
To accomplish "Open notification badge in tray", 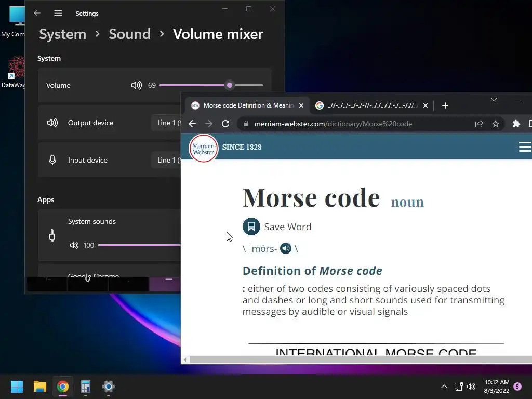I will point(518,387).
